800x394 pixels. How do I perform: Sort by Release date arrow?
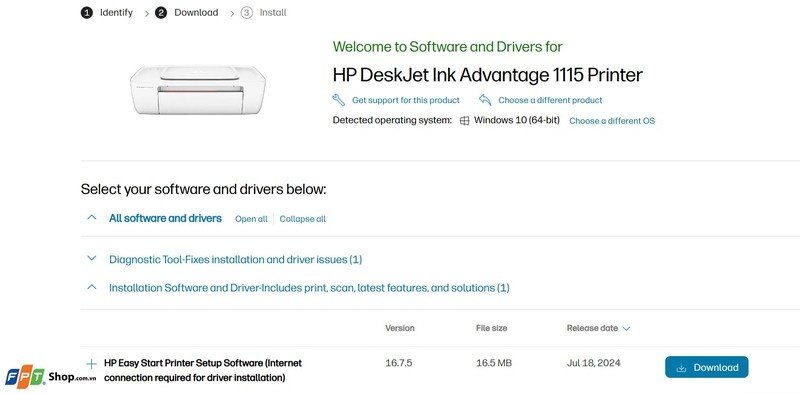[627, 329]
